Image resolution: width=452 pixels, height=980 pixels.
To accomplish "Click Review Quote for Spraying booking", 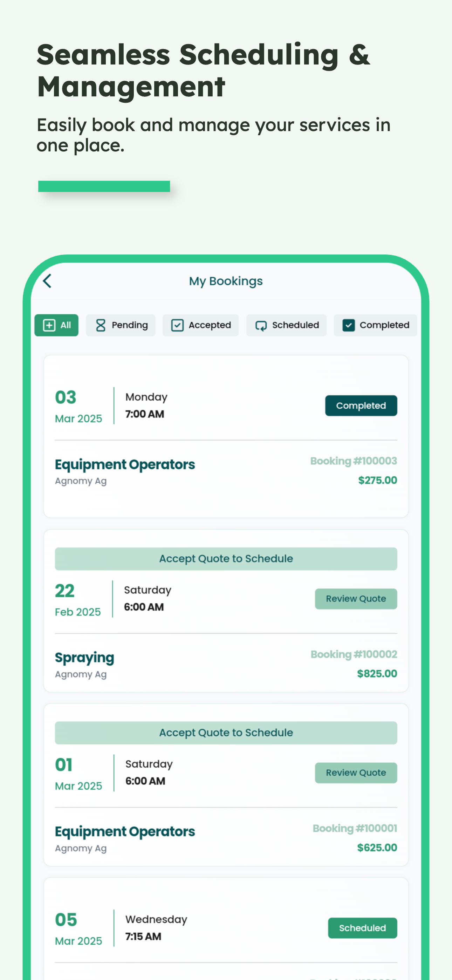I will (x=356, y=599).
